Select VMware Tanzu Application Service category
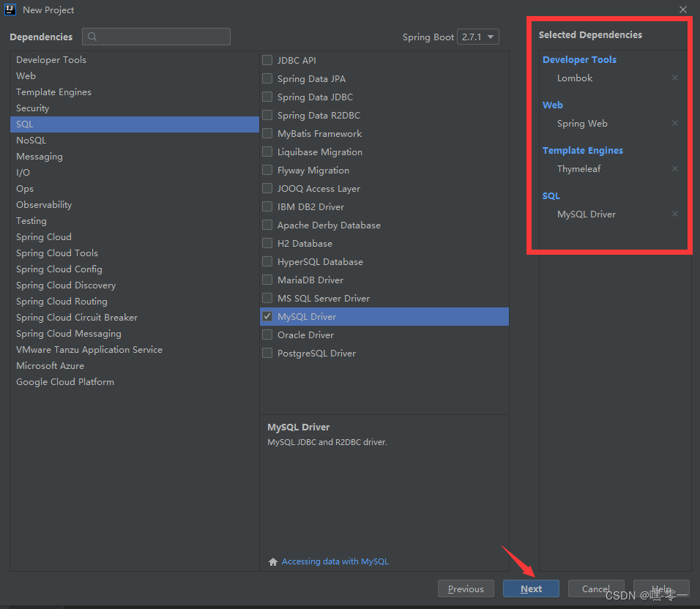The width and height of the screenshot is (700, 609). [x=135, y=349]
